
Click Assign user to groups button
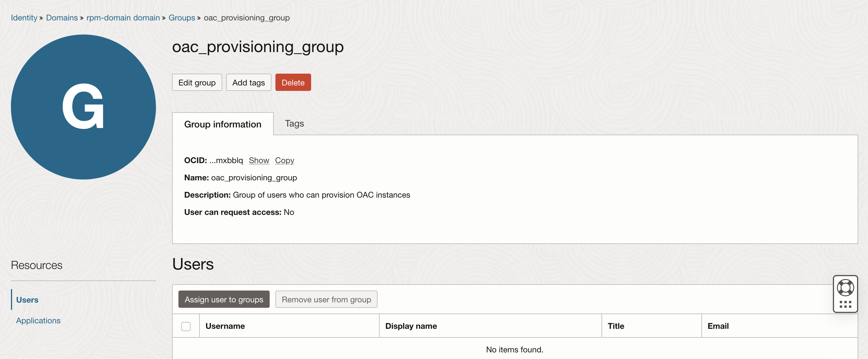point(224,299)
